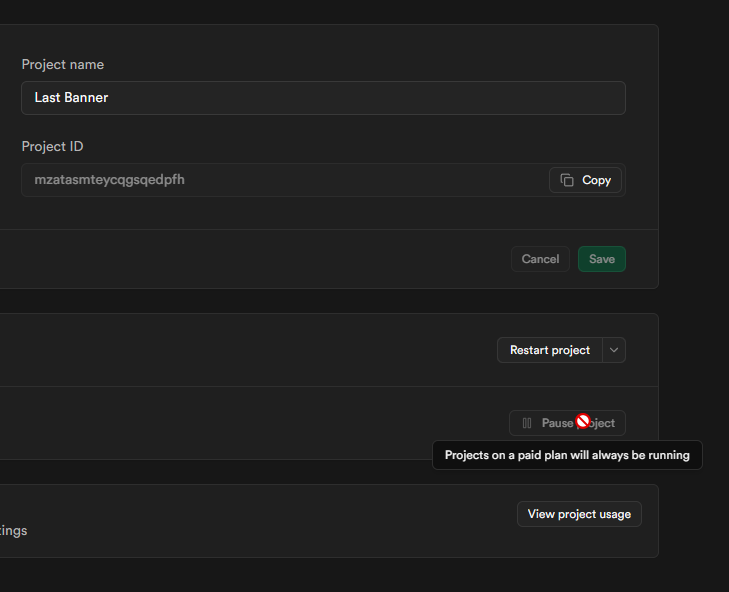
Task: Click the paid plan tooltip message
Action: coord(567,455)
